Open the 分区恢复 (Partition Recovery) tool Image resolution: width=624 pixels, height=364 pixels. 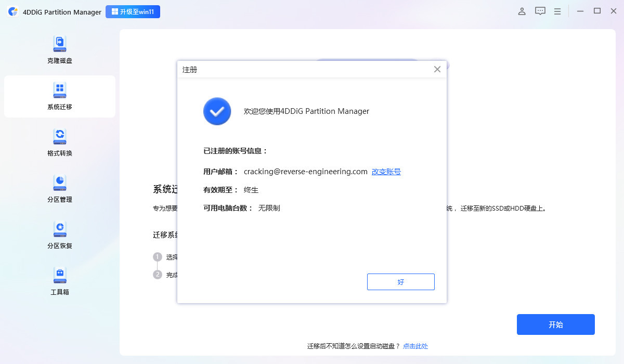59,234
